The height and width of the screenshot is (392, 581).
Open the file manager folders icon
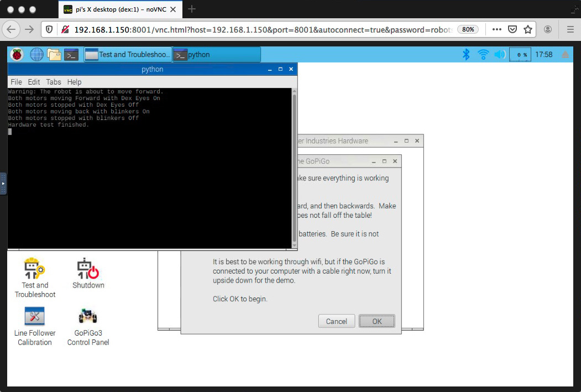point(54,54)
